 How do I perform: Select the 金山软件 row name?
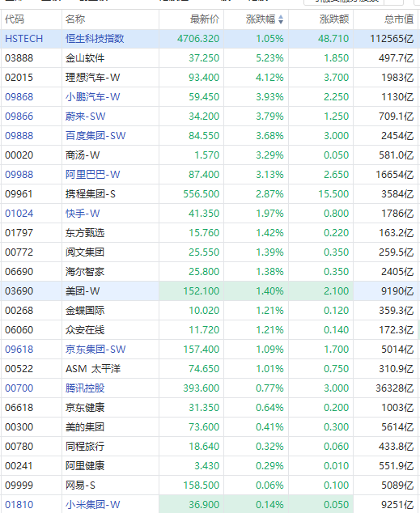coord(85,58)
